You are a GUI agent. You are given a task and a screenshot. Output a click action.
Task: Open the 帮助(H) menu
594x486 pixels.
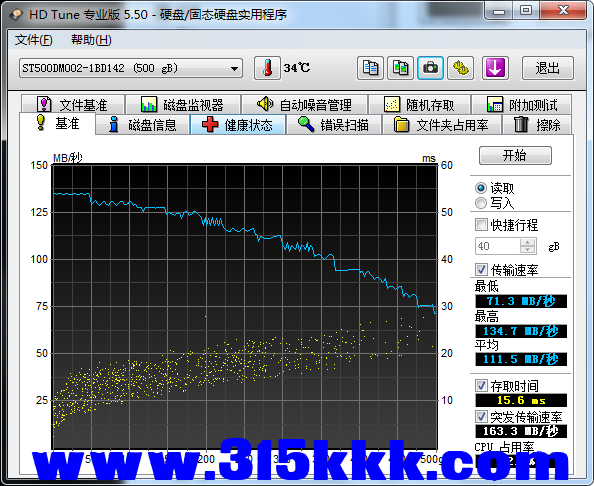tap(91, 40)
